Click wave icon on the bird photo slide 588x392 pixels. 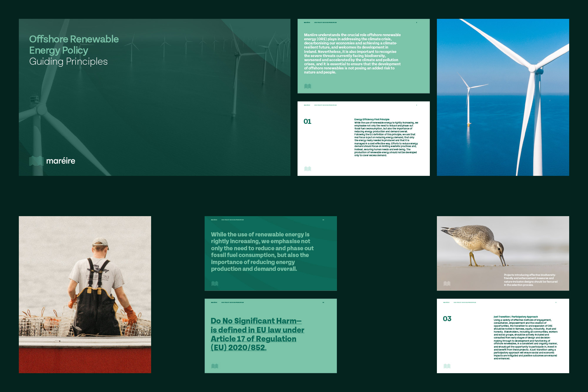pyautogui.click(x=447, y=283)
